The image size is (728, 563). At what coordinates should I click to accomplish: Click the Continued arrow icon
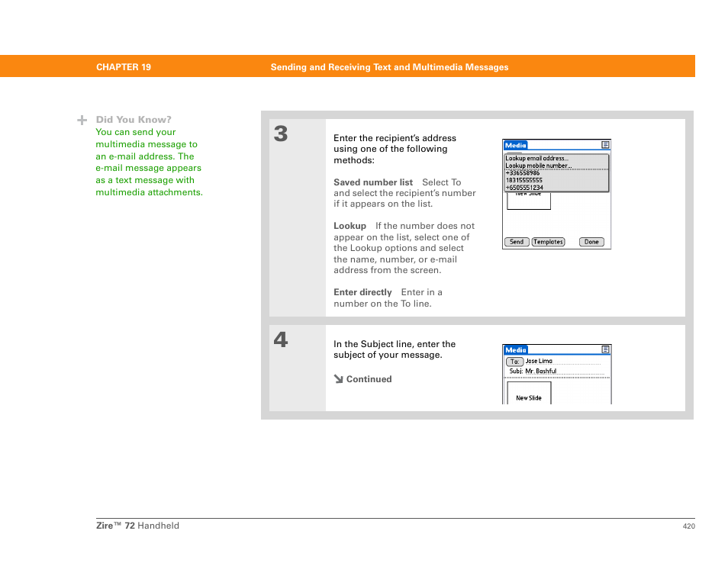coord(339,379)
